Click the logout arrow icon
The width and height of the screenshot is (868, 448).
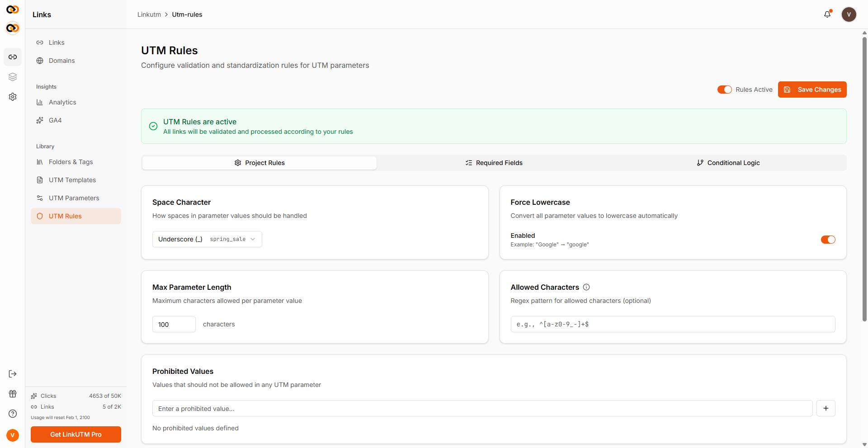(13, 374)
